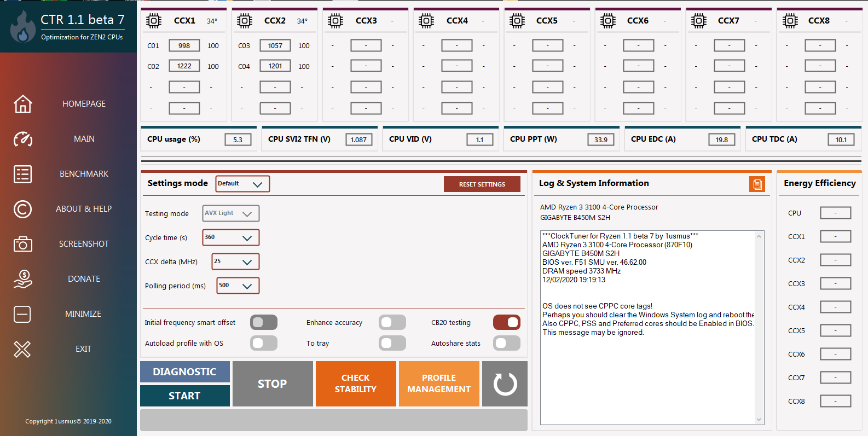The image size is (868, 436).
Task: Expand the Cycle time dropdown
Action: click(231, 237)
